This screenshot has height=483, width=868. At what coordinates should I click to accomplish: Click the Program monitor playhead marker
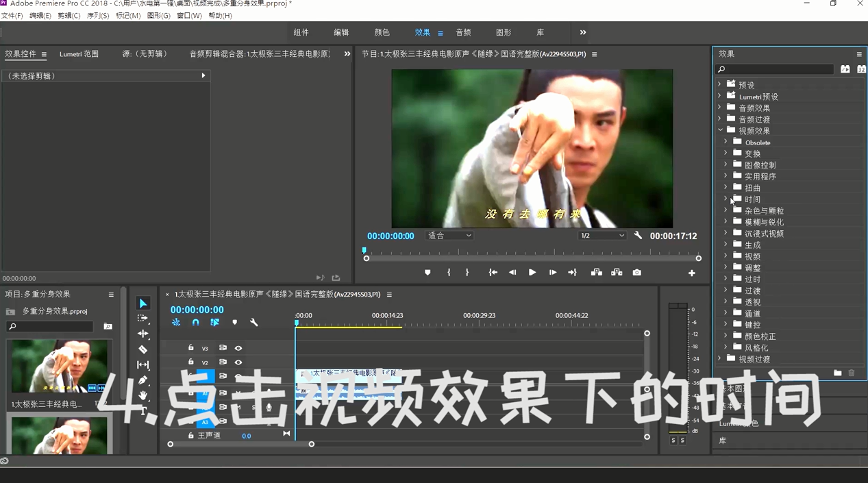click(364, 251)
